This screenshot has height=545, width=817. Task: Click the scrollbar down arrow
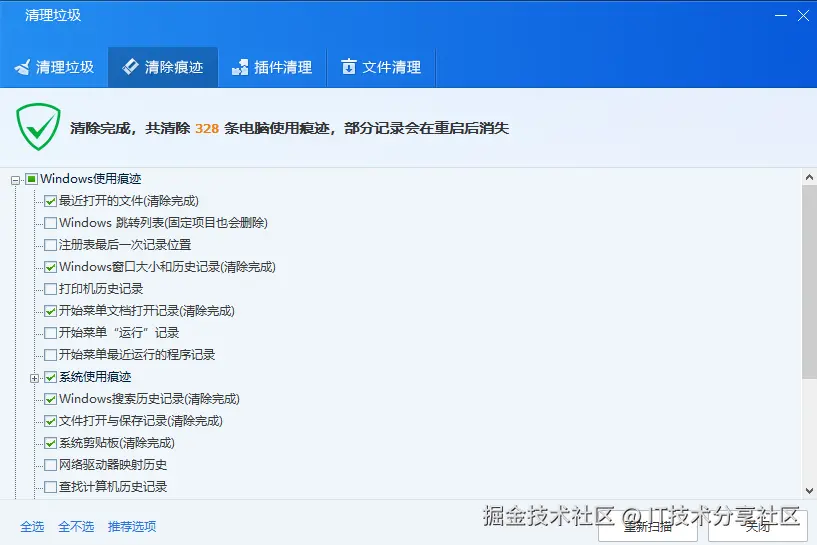pos(809,490)
